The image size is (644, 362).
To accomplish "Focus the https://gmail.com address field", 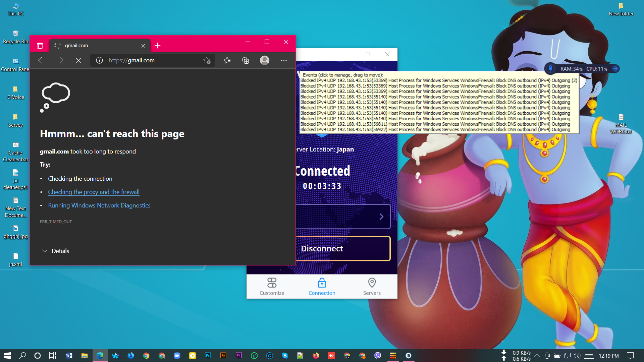I will click(153, 60).
